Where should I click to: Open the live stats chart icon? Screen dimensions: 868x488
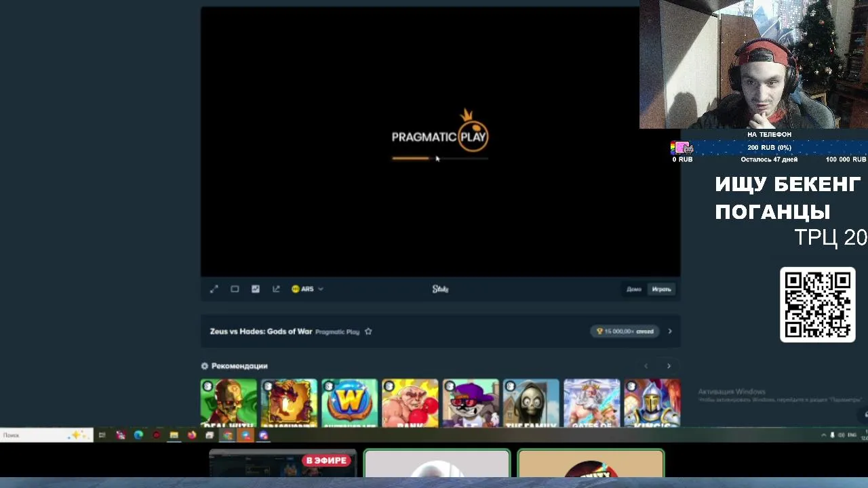pyautogui.click(x=255, y=289)
